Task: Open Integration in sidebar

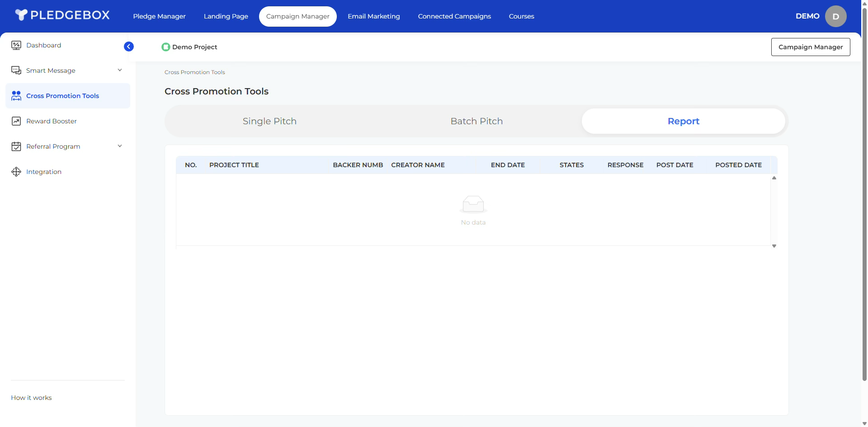Action: (68, 172)
